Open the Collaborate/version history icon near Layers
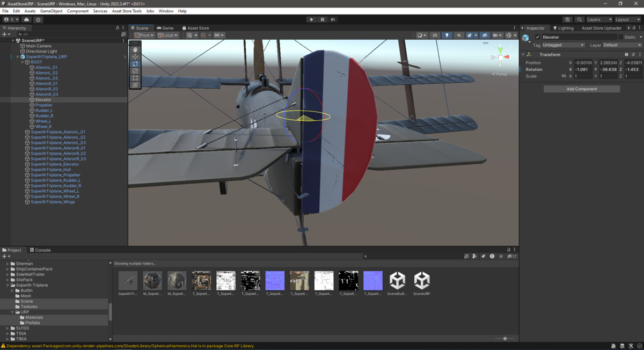This screenshot has height=350, width=644. pos(567,19)
